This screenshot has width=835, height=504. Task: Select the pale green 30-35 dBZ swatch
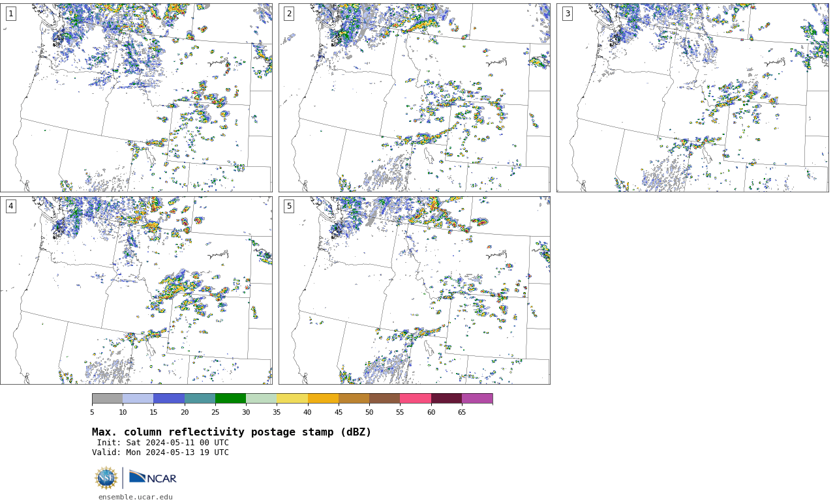pyautogui.click(x=262, y=398)
